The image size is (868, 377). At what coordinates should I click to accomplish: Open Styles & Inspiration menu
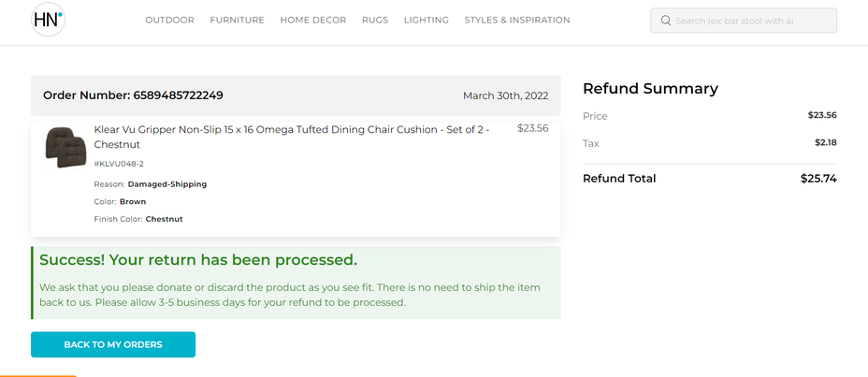tap(517, 20)
